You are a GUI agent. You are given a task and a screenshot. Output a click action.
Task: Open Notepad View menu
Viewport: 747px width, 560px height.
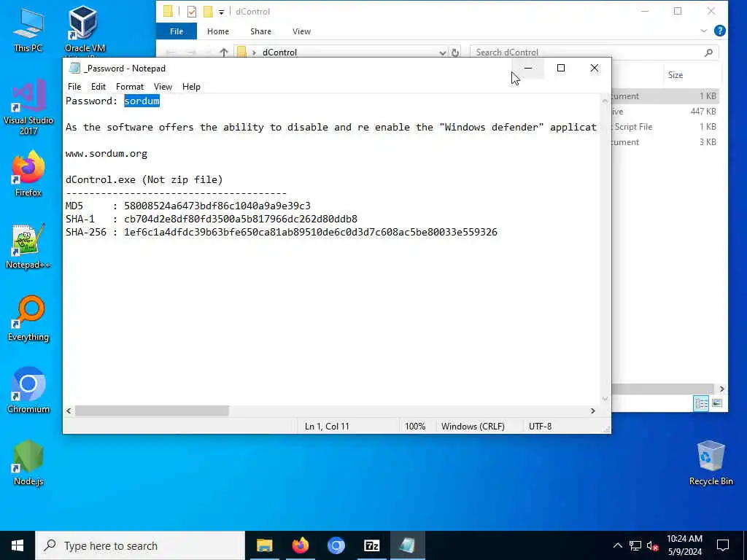(x=163, y=87)
